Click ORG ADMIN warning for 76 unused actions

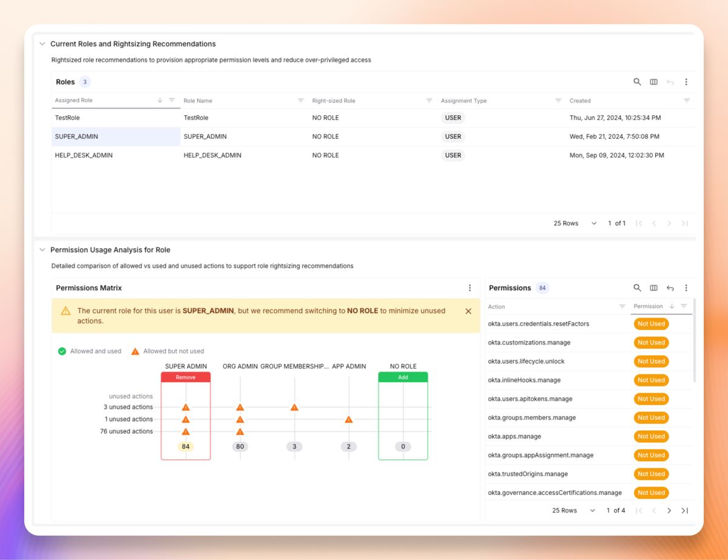[x=240, y=431]
